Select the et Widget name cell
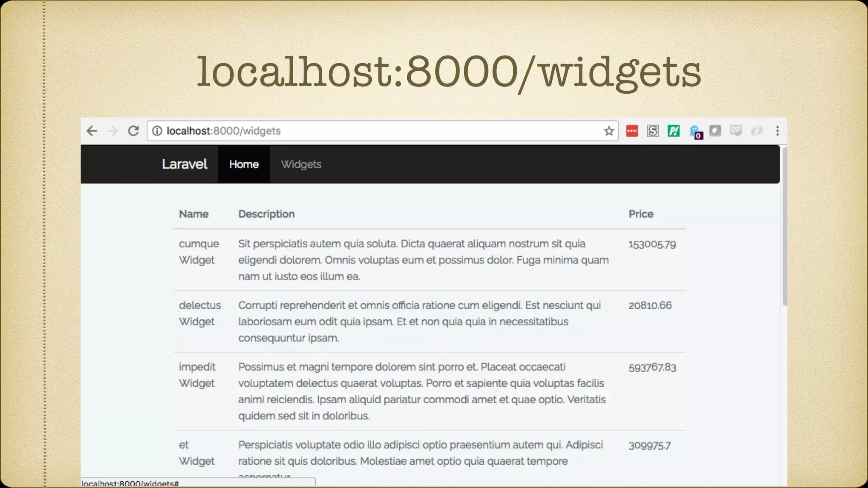This screenshot has height=488, width=868. point(197,453)
